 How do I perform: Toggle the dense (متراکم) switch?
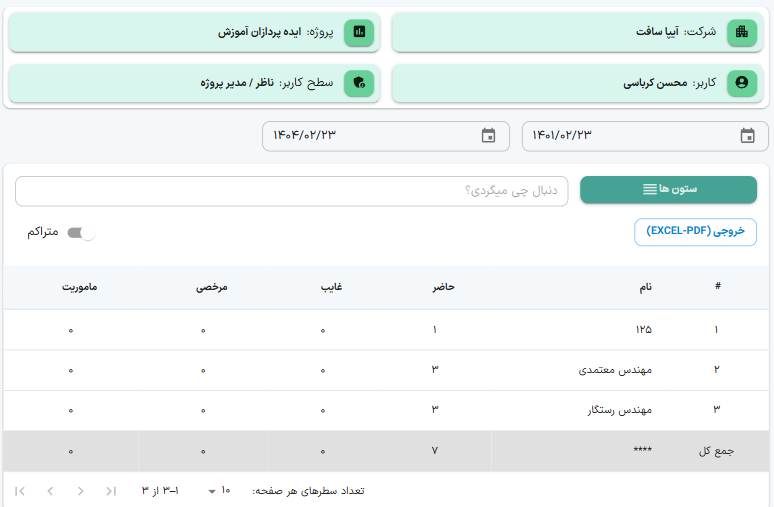[x=81, y=233]
